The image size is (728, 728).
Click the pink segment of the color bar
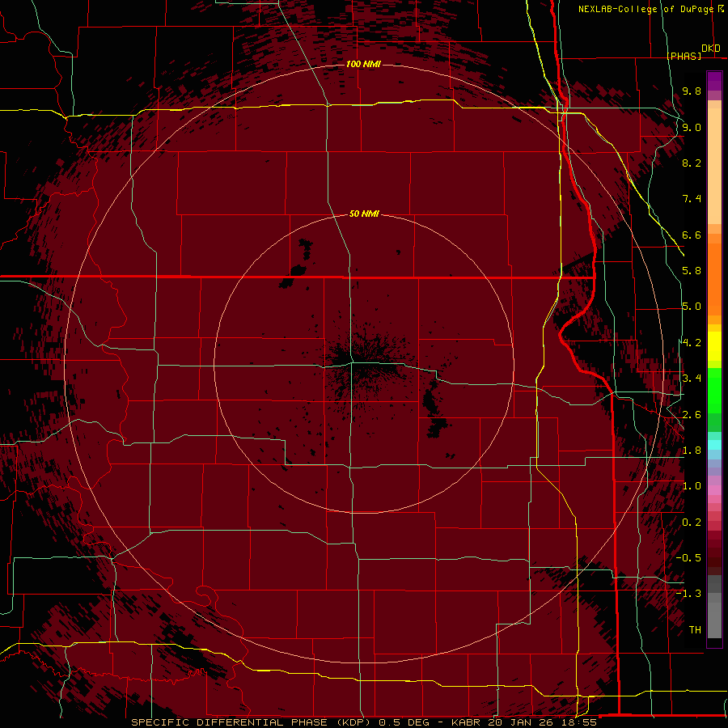point(714,490)
